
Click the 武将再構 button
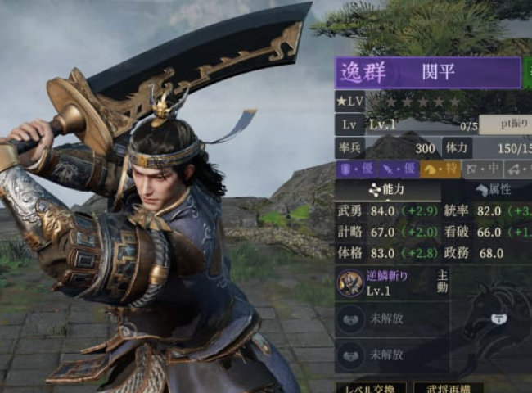(449, 387)
